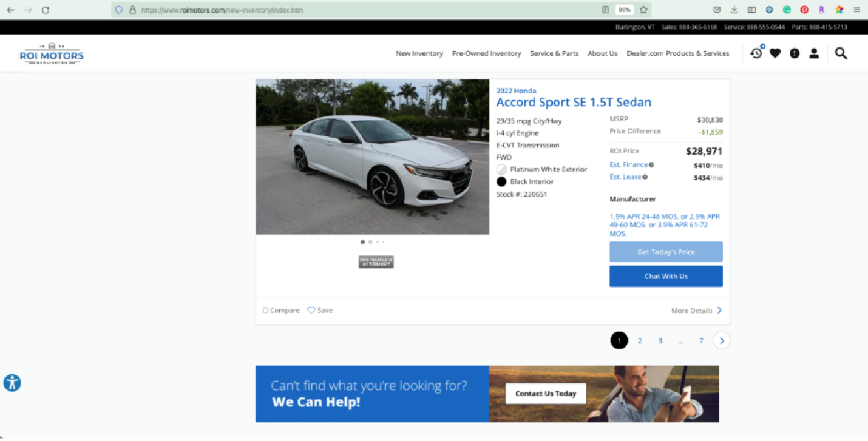Click the Est. Finance info icon
Viewport: 868px width, 441px height.
point(651,165)
